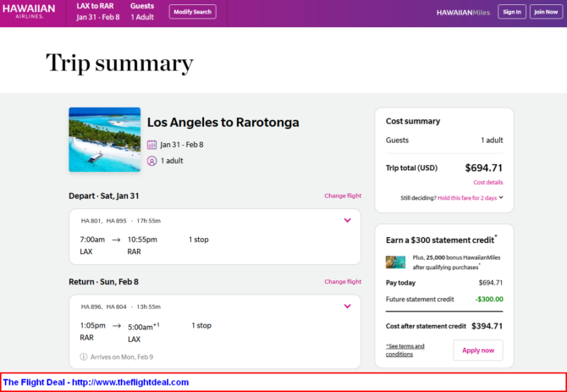Click the info icon beside Arrives on Mon, Feb 9
The width and height of the screenshot is (567, 392).
pyautogui.click(x=85, y=356)
